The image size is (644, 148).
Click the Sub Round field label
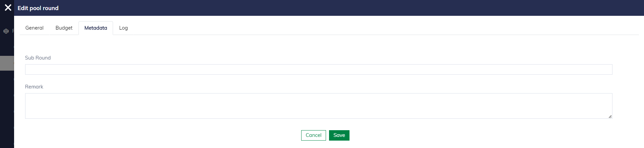pos(38,58)
